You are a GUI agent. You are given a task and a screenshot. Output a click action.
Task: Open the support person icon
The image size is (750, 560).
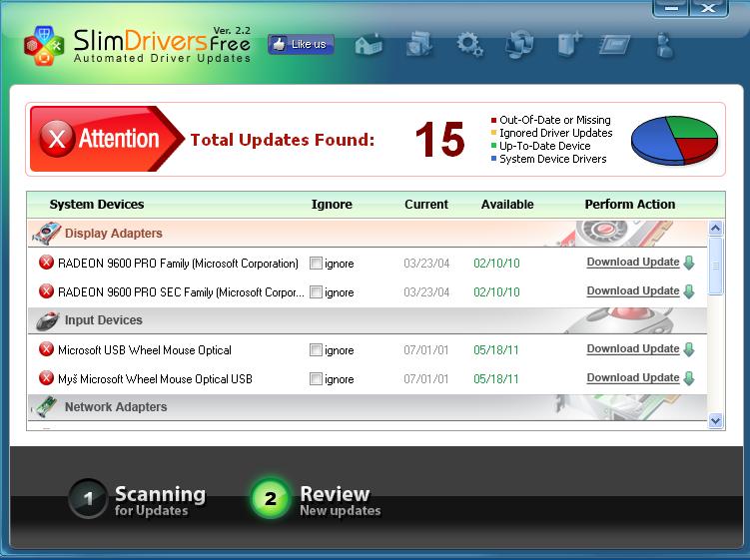665,45
